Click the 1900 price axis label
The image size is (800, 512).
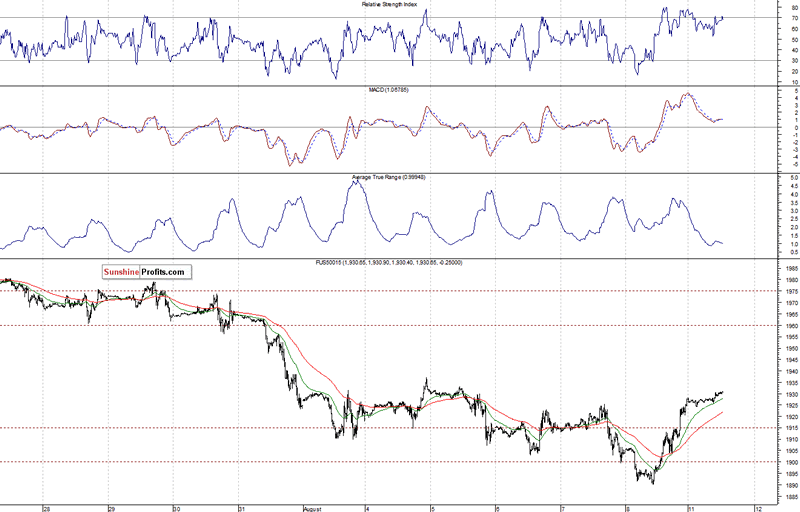(788, 463)
